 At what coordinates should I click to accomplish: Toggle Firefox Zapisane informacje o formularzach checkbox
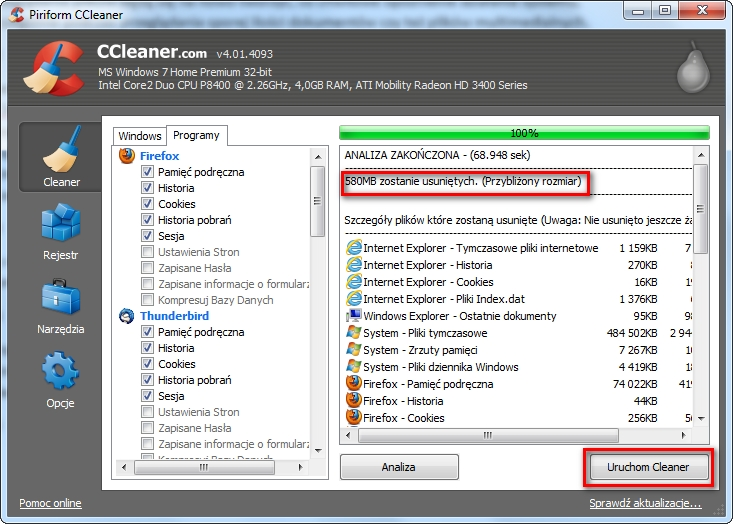coord(147,284)
